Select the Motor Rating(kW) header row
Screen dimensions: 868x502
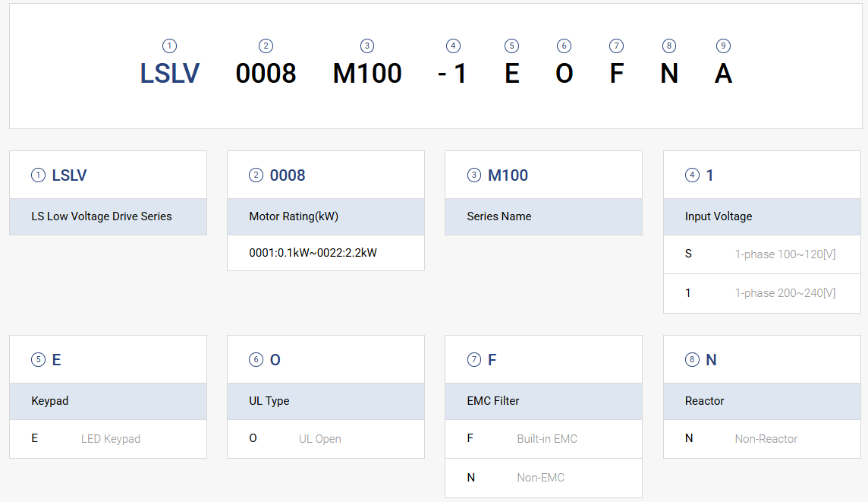[x=325, y=216]
